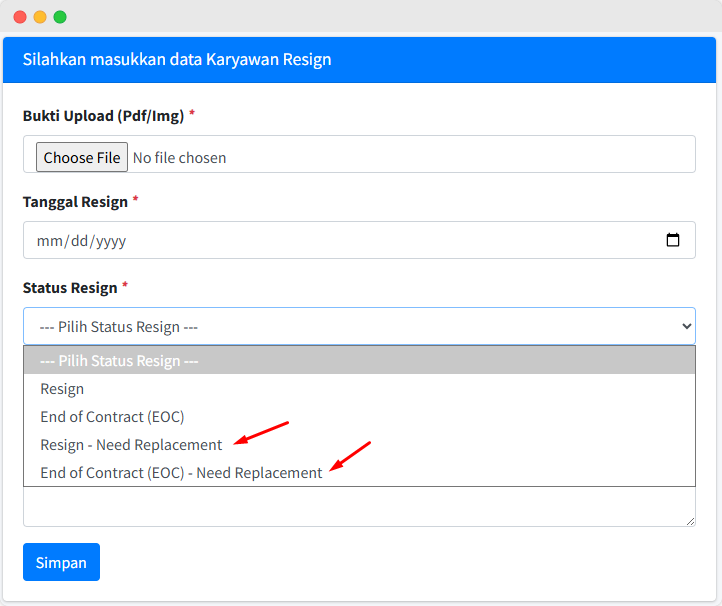Image resolution: width=722 pixels, height=606 pixels.
Task: Open the Status Resign dropdown
Action: click(359, 326)
